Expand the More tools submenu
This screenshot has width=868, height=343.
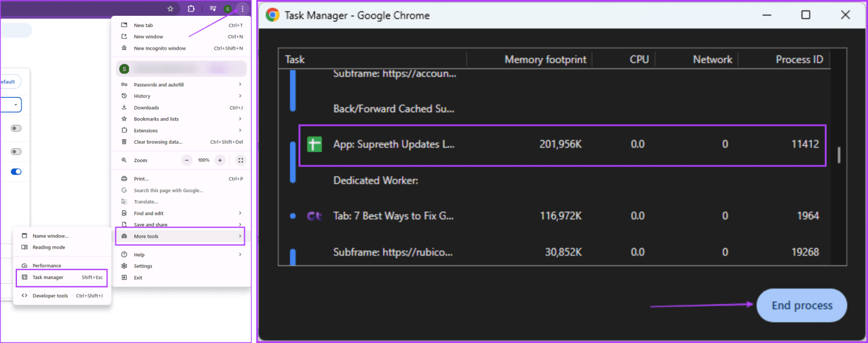pos(147,236)
